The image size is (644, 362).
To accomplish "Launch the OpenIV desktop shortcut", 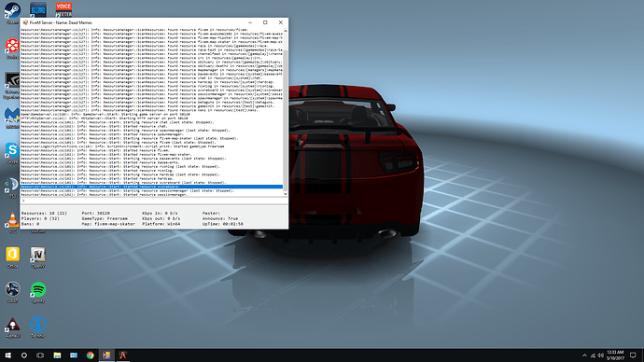I will [x=37, y=255].
